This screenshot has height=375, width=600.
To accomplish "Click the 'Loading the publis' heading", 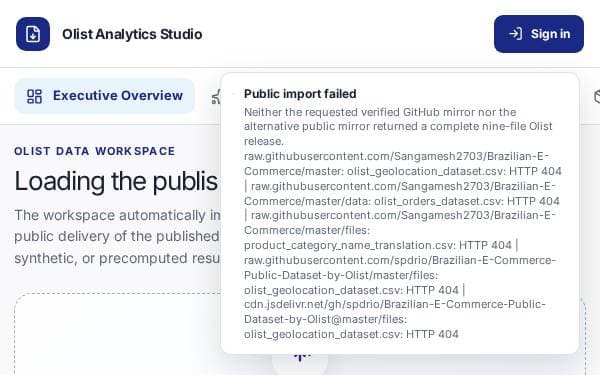I will pyautogui.click(x=116, y=181).
